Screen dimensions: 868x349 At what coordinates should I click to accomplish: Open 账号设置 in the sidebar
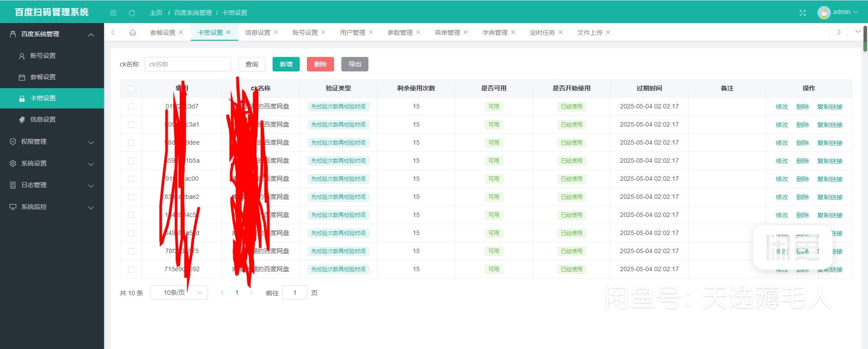point(43,56)
